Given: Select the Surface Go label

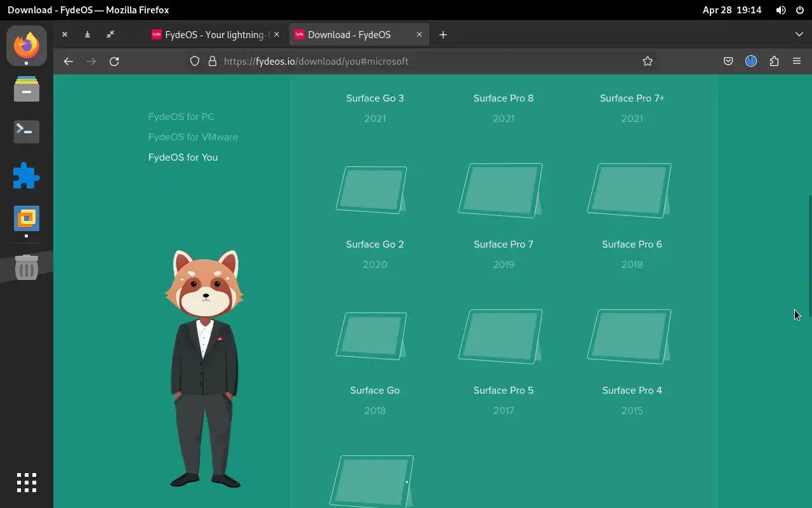Looking at the screenshot, I should point(375,390).
